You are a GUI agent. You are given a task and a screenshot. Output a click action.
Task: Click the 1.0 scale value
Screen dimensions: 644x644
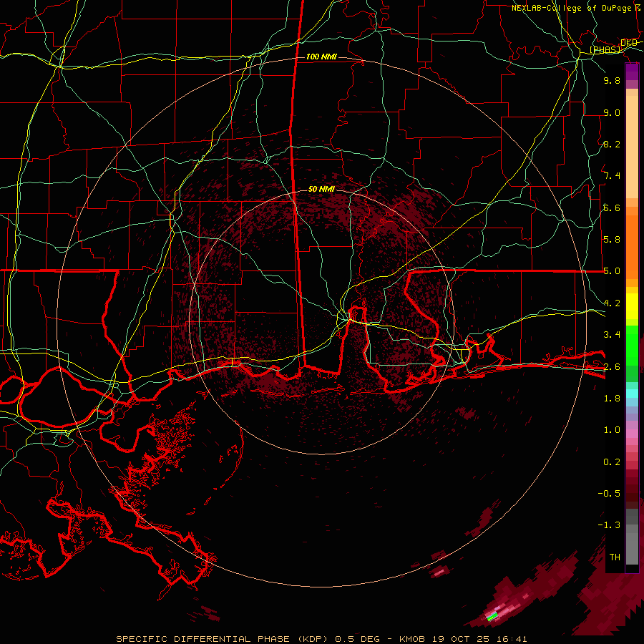coord(612,430)
